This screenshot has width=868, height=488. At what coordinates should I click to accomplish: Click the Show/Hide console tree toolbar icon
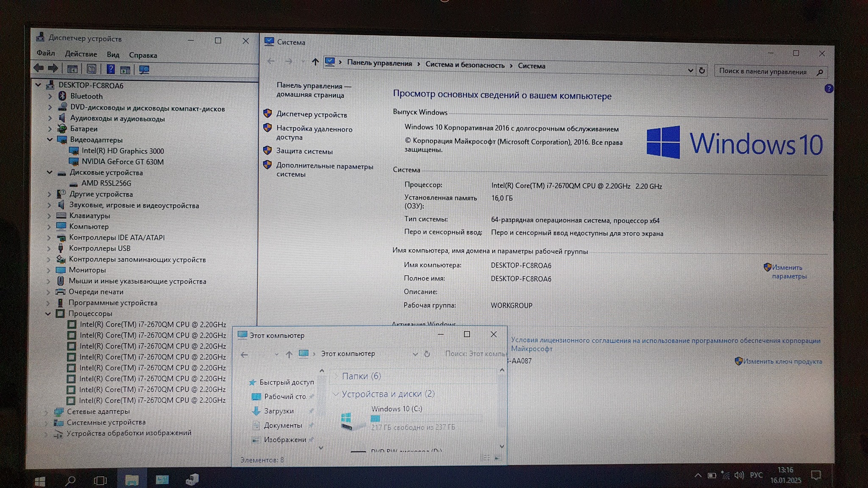pos(72,69)
